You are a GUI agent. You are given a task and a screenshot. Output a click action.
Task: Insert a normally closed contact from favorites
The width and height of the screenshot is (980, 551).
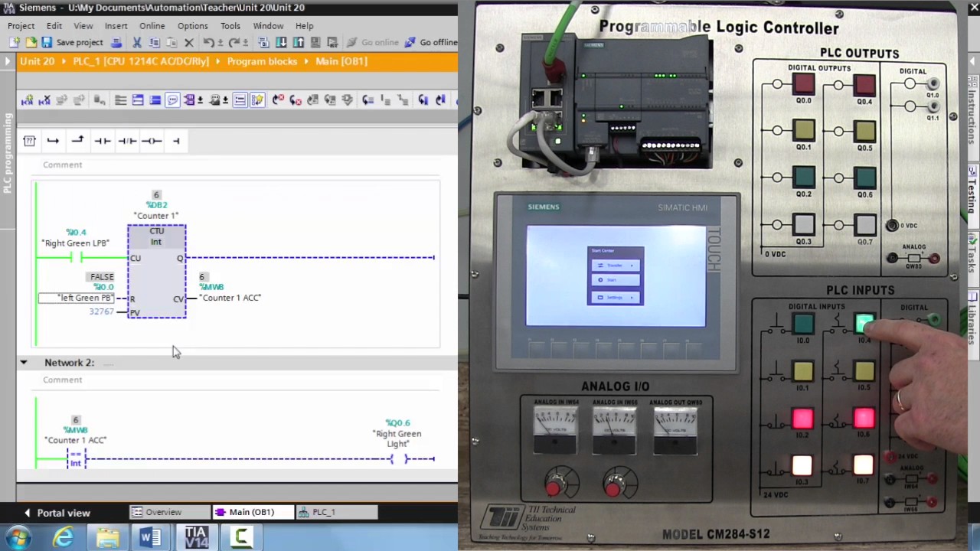[126, 141]
